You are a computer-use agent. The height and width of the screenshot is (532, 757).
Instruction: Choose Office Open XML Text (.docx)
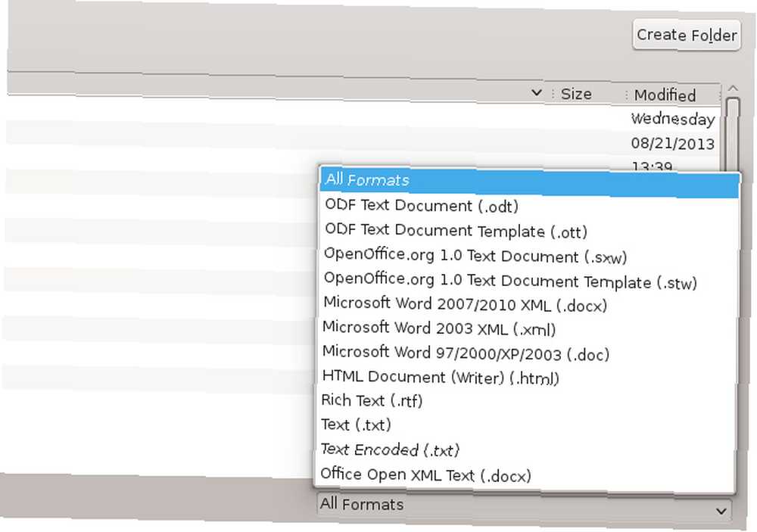pyautogui.click(x=523, y=475)
